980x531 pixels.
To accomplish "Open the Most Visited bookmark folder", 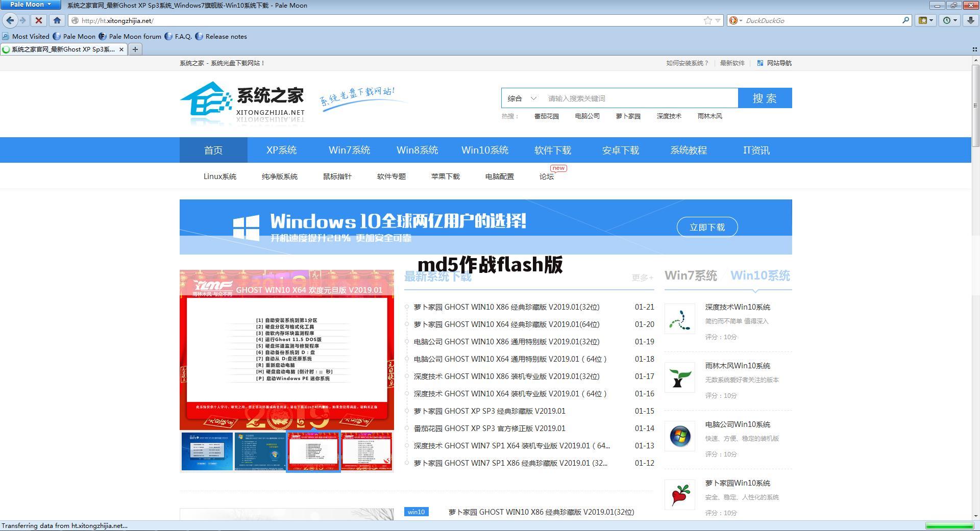I will click(26, 36).
